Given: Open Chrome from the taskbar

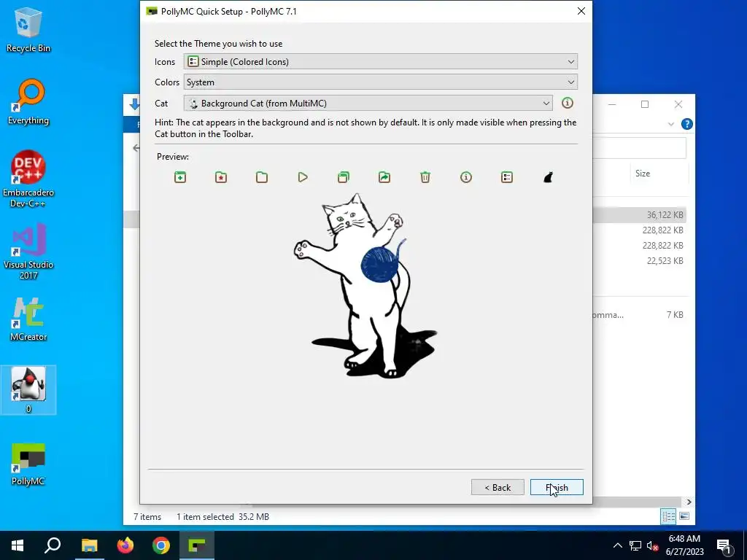Looking at the screenshot, I should click(161, 545).
